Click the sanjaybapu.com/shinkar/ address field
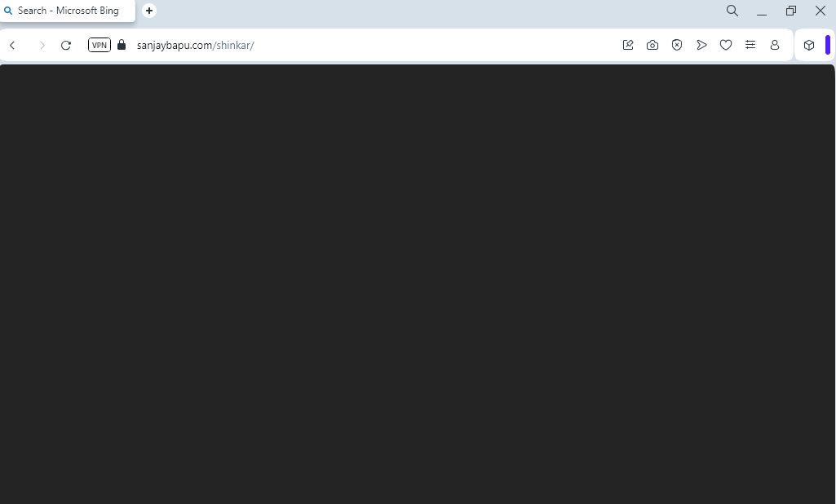836x504 pixels. click(x=326, y=45)
